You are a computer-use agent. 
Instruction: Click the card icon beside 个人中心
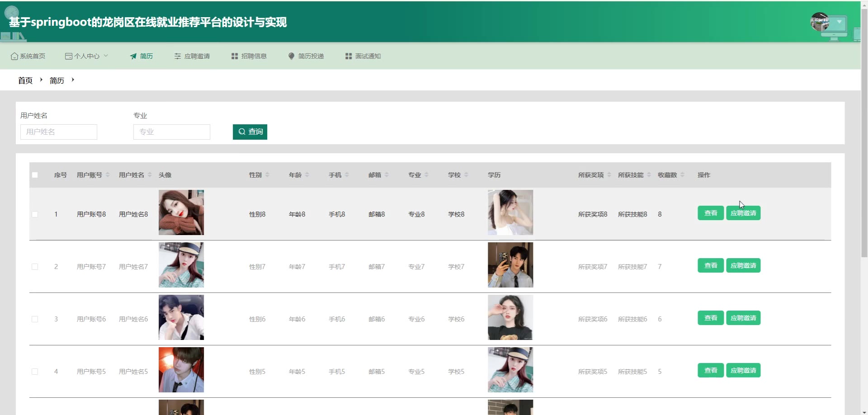tap(69, 56)
